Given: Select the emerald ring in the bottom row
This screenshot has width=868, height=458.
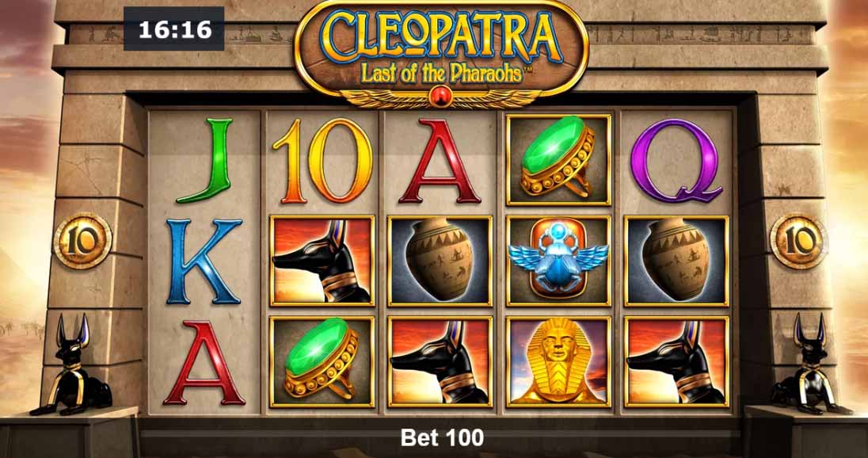Looking at the screenshot, I should [x=322, y=361].
